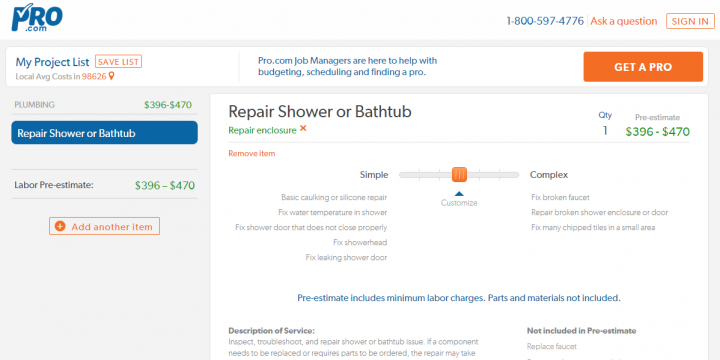720x360 pixels.
Task: Click the phone number 1-800-597-4776
Action: [545, 21]
